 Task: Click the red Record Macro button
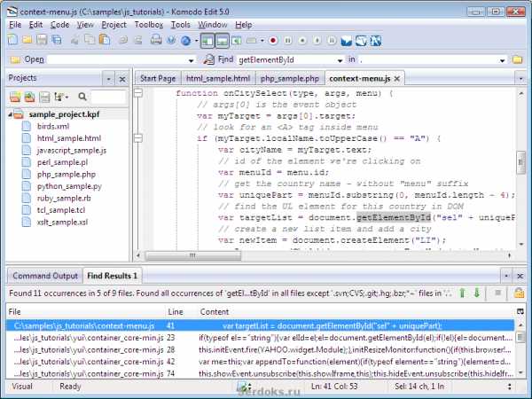273,41
